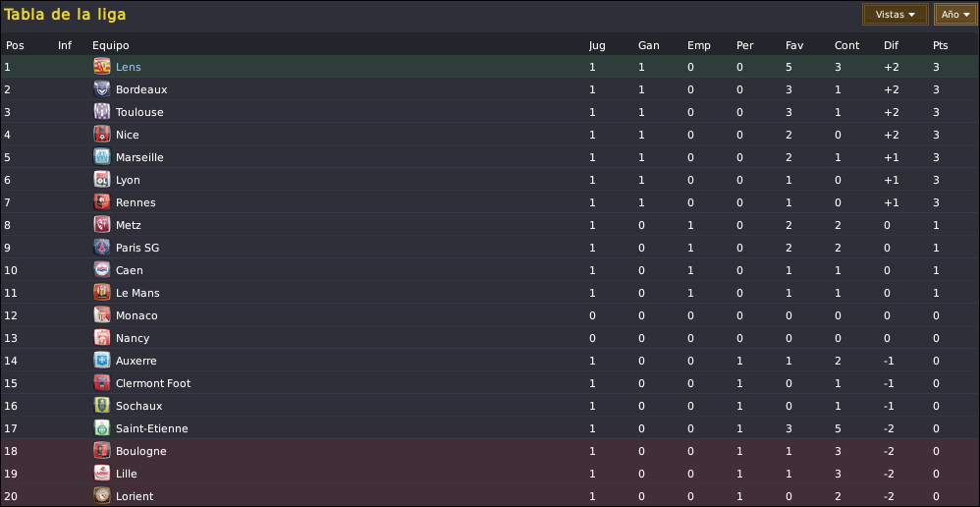The image size is (980, 507).
Task: Click the Auxerre club crest
Action: [102, 360]
